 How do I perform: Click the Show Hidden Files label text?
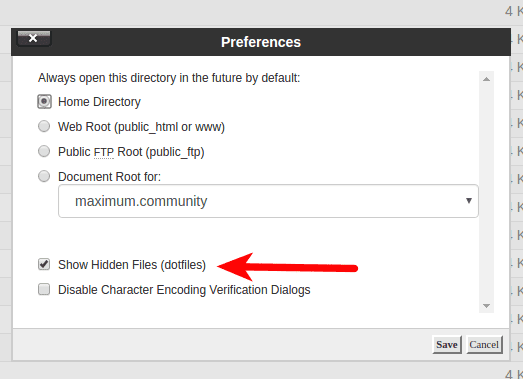(x=132, y=265)
